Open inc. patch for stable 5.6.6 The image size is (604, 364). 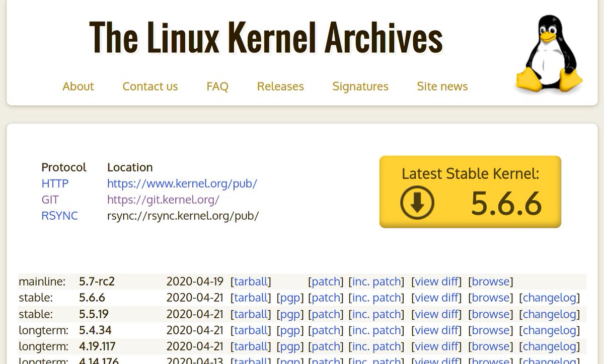(376, 298)
